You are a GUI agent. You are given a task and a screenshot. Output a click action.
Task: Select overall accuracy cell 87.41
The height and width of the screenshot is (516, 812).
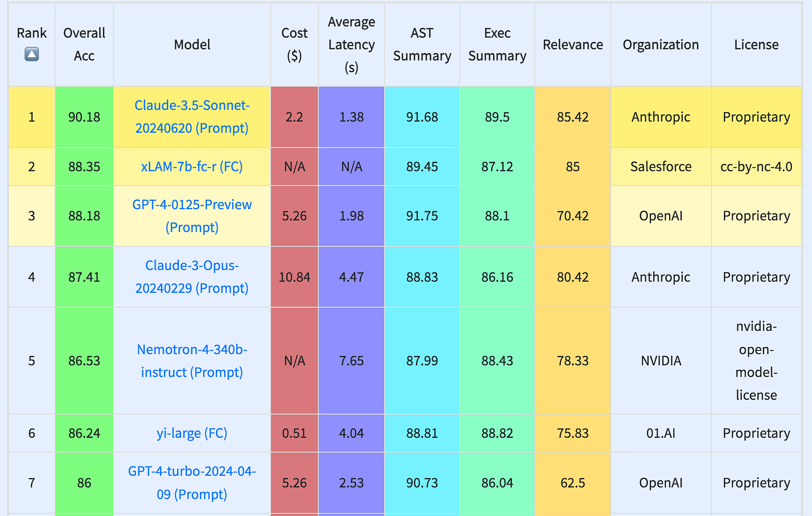pyautogui.click(x=84, y=277)
